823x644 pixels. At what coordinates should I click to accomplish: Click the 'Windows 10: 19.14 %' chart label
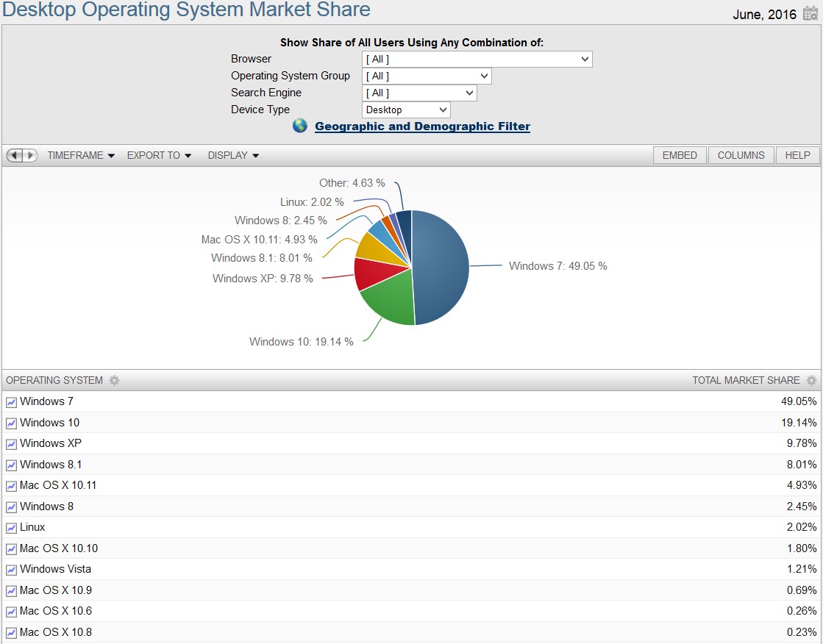coord(302,342)
